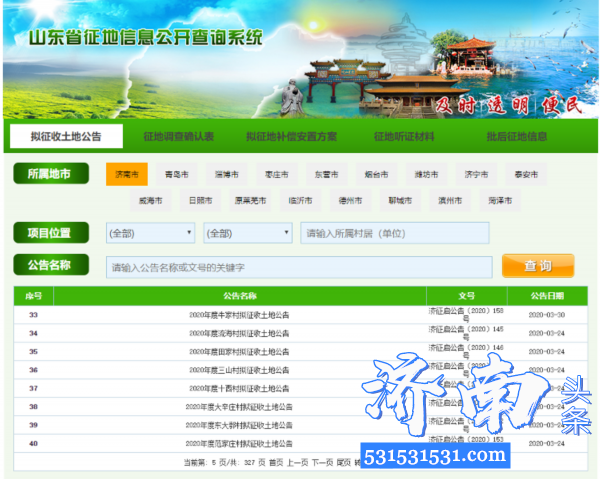600x479 pixels.
Task: Switch to the 征地调查确认表 tab
Action: (178, 136)
